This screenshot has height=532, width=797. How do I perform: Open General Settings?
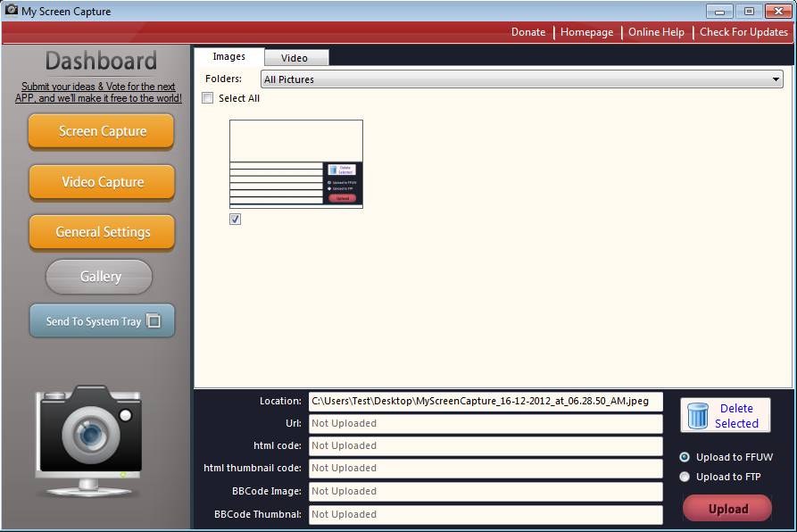pyautogui.click(x=102, y=232)
